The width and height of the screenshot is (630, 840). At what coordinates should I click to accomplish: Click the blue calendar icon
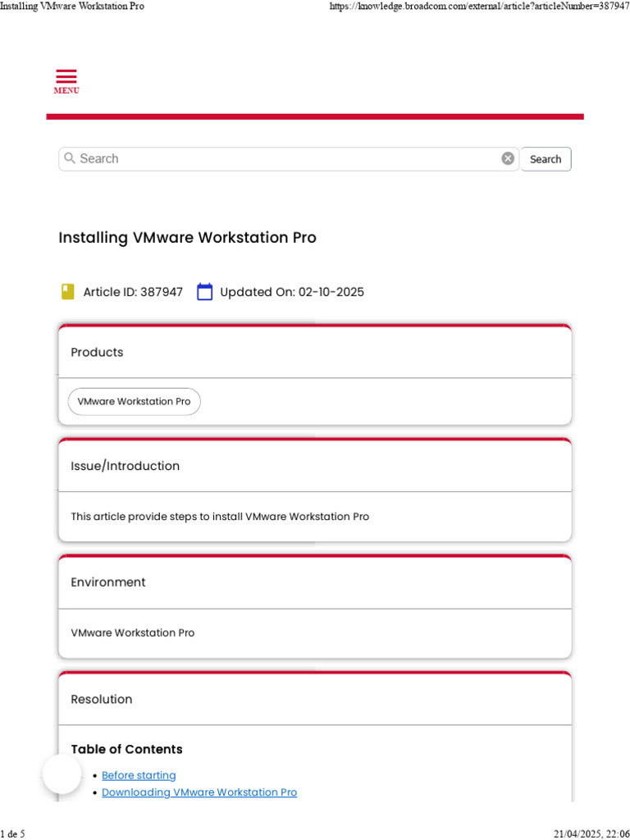[x=205, y=291]
